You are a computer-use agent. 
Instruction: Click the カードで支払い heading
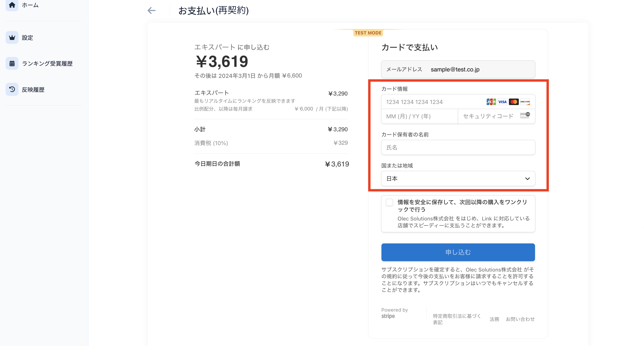(x=410, y=47)
